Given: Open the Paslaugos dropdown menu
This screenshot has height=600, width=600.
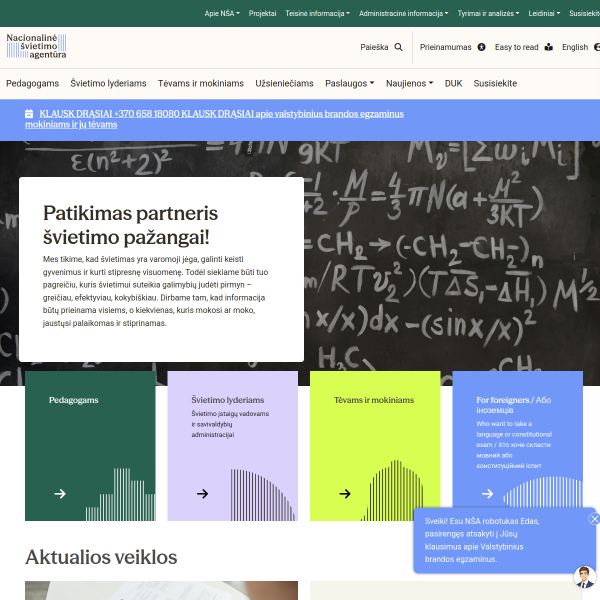Looking at the screenshot, I should (349, 83).
